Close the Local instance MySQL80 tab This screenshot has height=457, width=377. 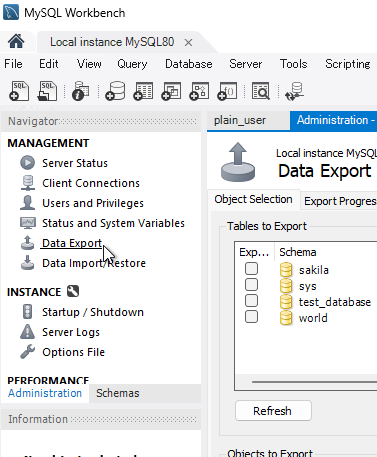[188, 42]
